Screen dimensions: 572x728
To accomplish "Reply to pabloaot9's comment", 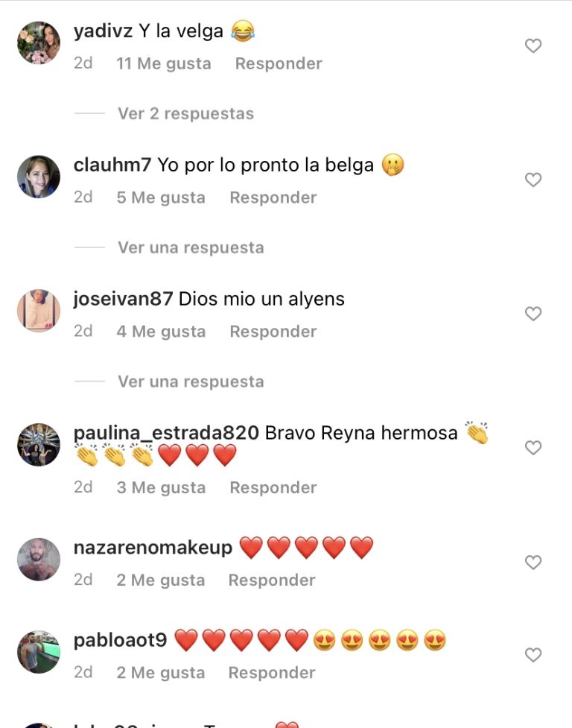I will coord(272,673).
